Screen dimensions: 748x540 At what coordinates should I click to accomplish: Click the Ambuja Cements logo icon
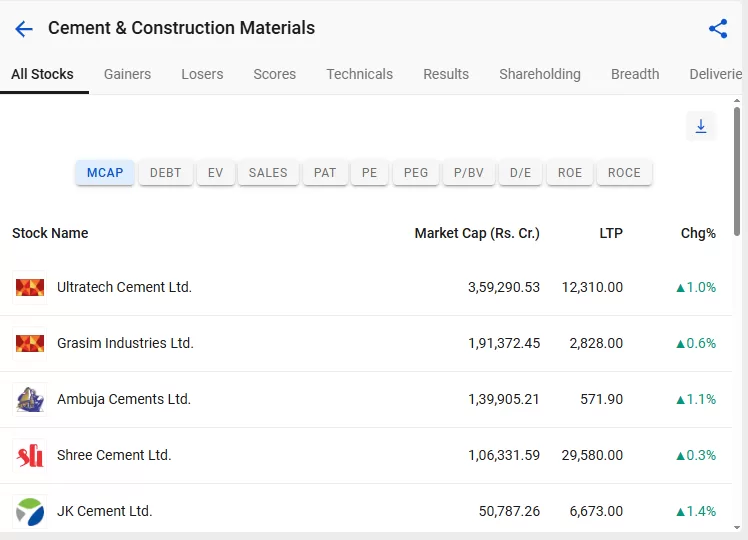coord(30,400)
